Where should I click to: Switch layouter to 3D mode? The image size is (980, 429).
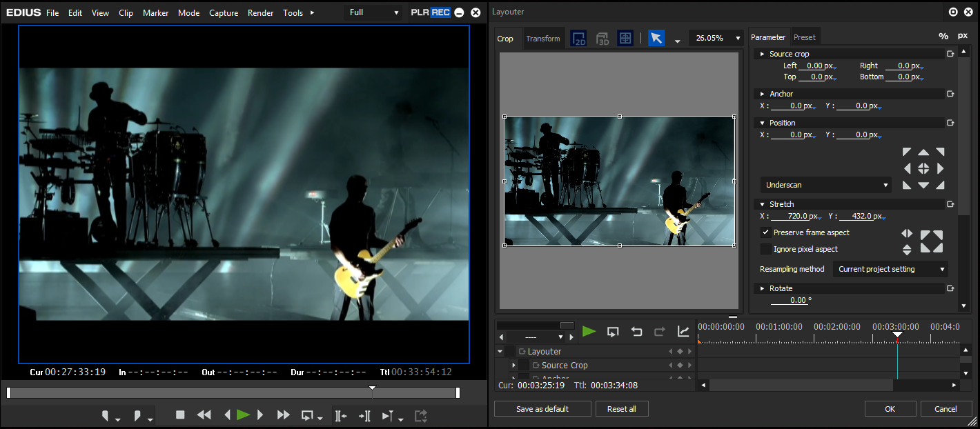coord(602,39)
